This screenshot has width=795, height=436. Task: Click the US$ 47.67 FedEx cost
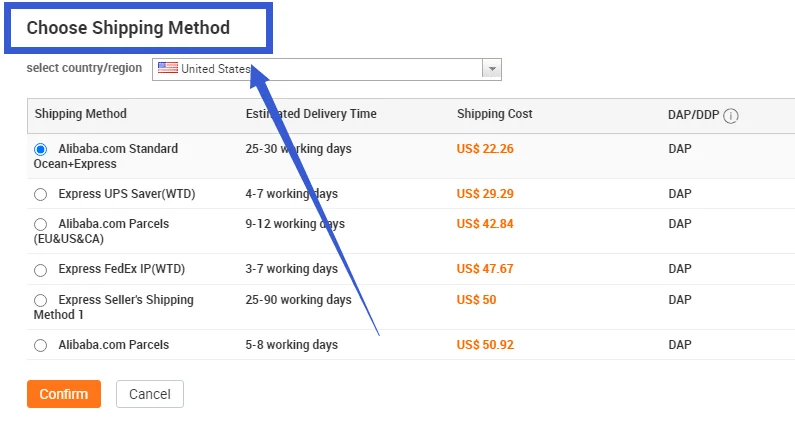(485, 269)
